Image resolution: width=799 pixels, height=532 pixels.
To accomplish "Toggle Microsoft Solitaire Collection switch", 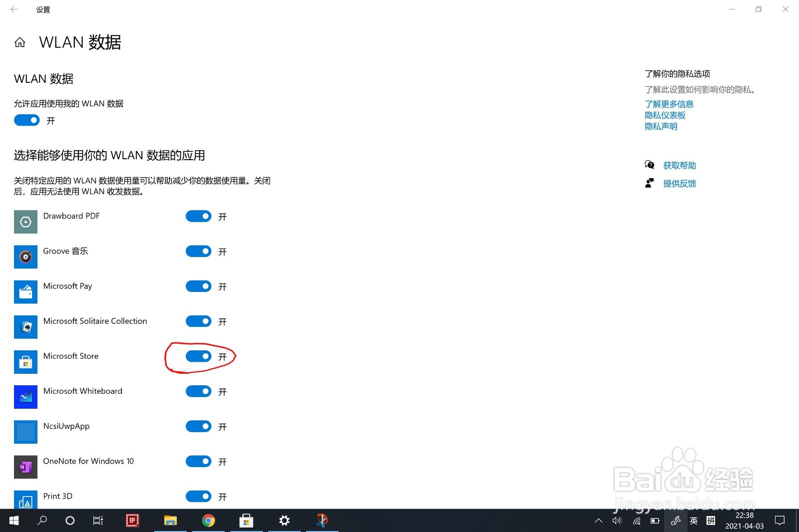I will coord(199,321).
